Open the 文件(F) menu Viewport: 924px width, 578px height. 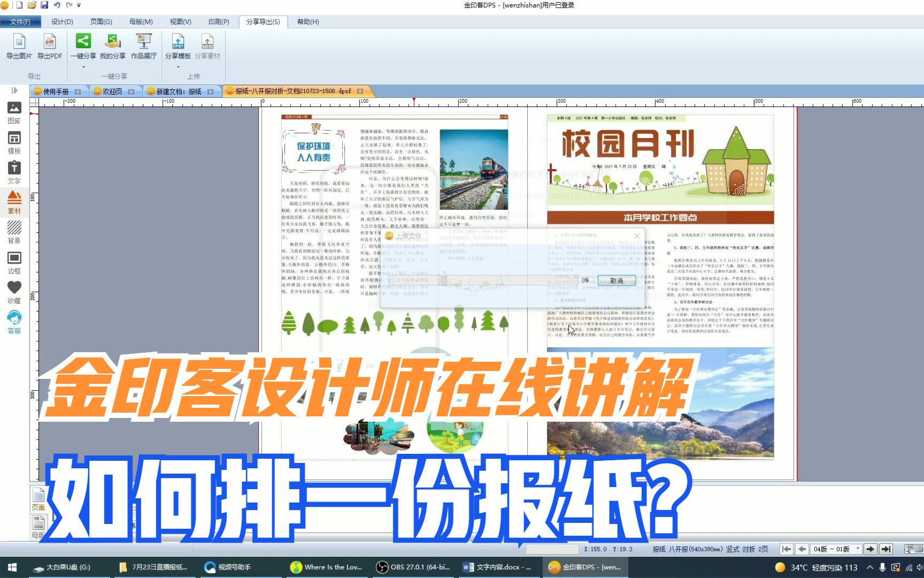(20, 21)
